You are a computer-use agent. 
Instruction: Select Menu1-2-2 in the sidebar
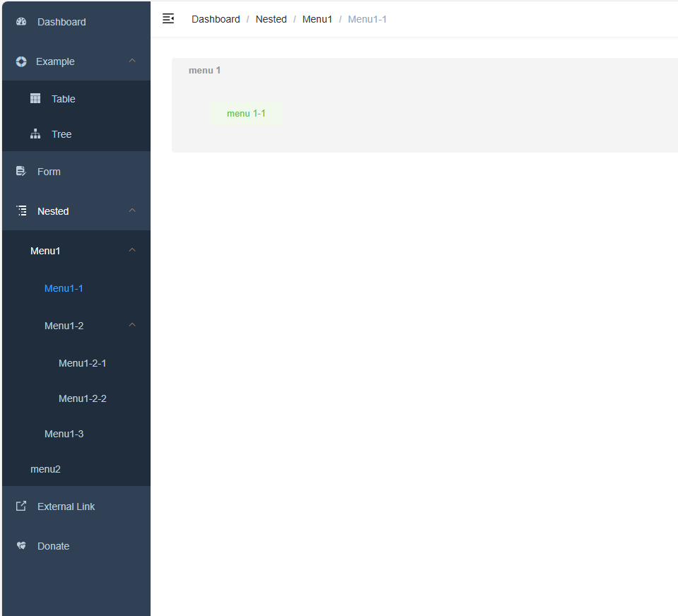click(x=82, y=398)
